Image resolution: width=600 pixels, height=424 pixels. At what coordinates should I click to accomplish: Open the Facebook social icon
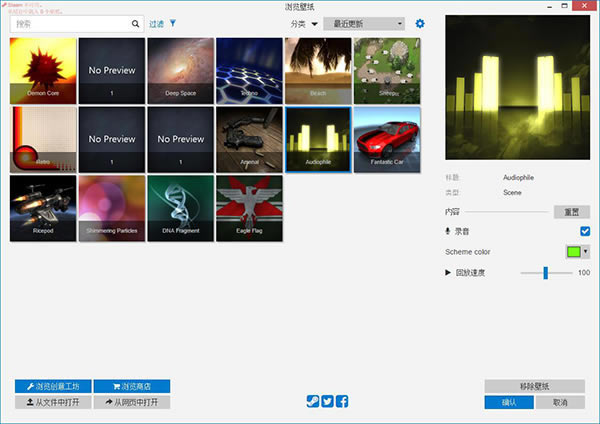coord(342,401)
